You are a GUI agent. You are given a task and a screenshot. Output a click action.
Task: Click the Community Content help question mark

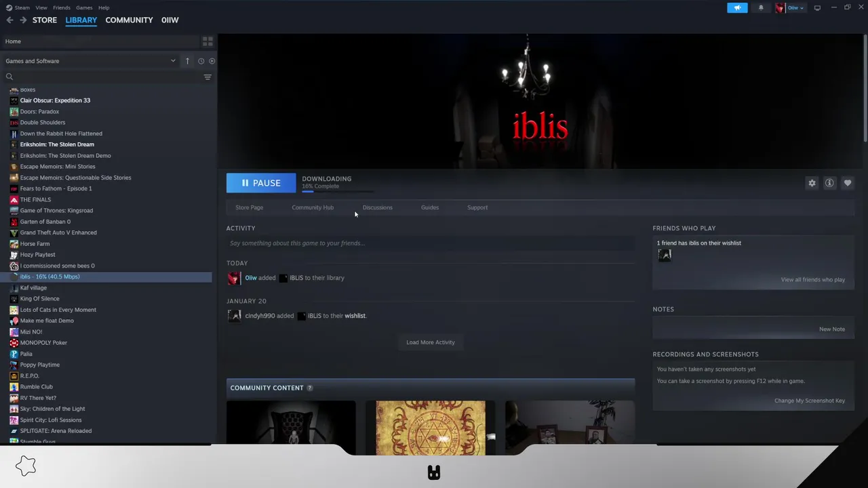[x=309, y=388]
